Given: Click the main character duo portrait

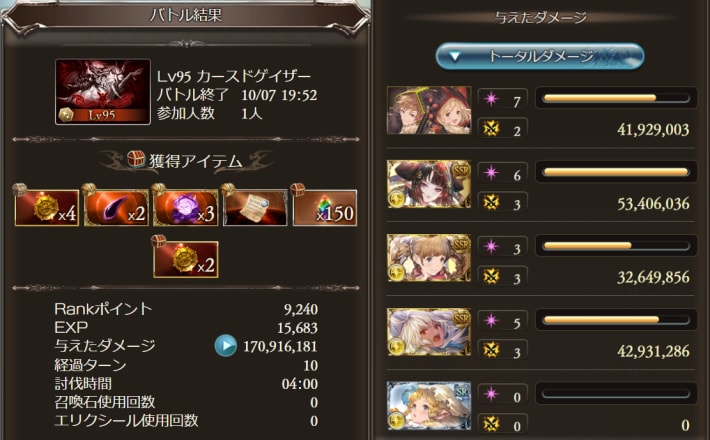Looking at the screenshot, I should 429,110.
